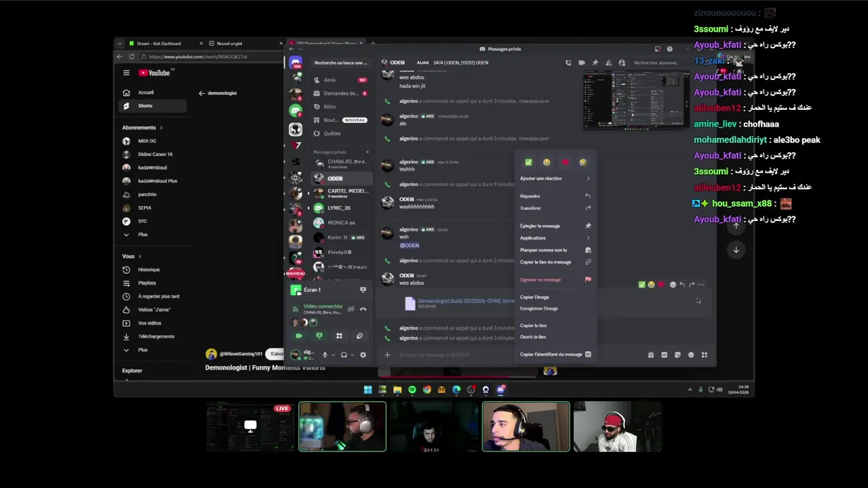This screenshot has height=488, width=868.
Task: Click the shared screen preview thumbnail
Action: (x=636, y=100)
